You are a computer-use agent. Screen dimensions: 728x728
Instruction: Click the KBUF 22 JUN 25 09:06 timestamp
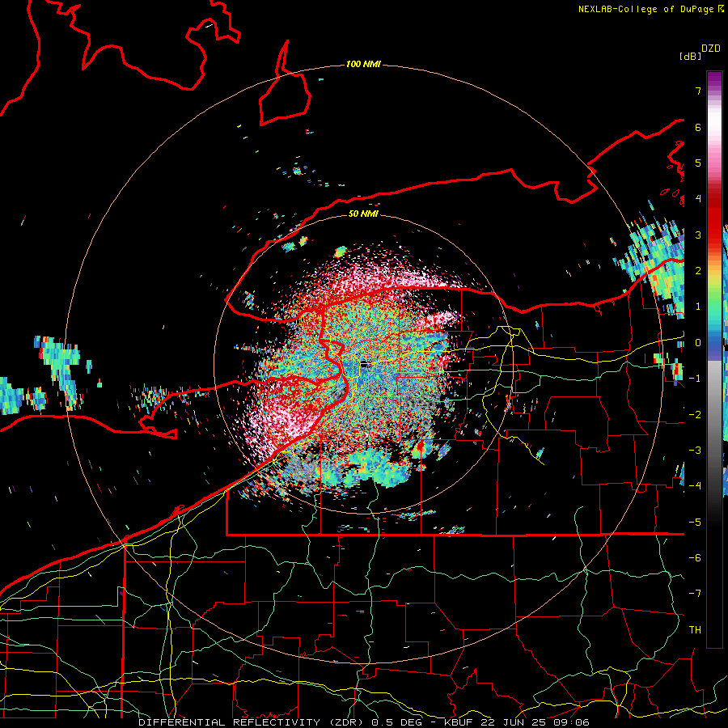(x=517, y=722)
